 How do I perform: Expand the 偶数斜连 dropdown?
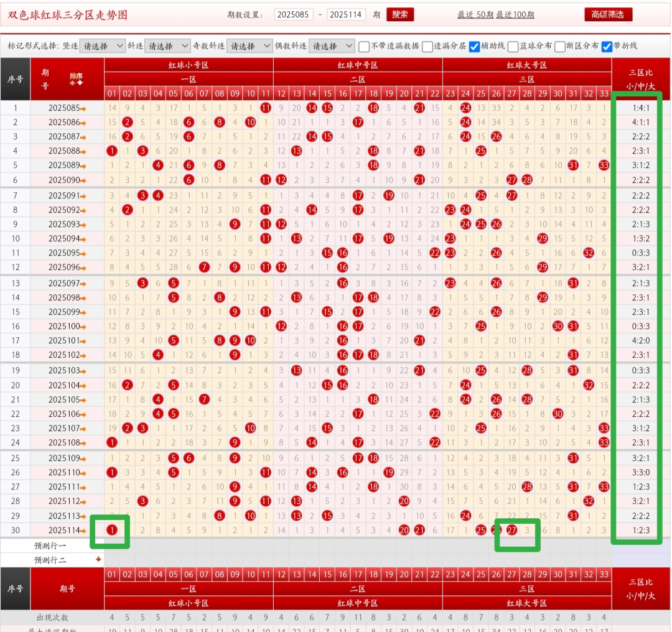tap(331, 46)
